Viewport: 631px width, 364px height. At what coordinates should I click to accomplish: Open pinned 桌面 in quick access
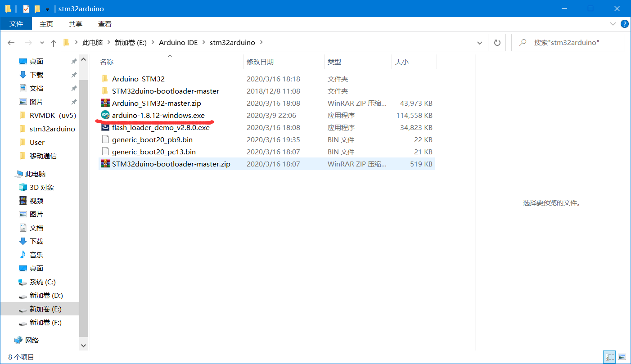pos(36,62)
